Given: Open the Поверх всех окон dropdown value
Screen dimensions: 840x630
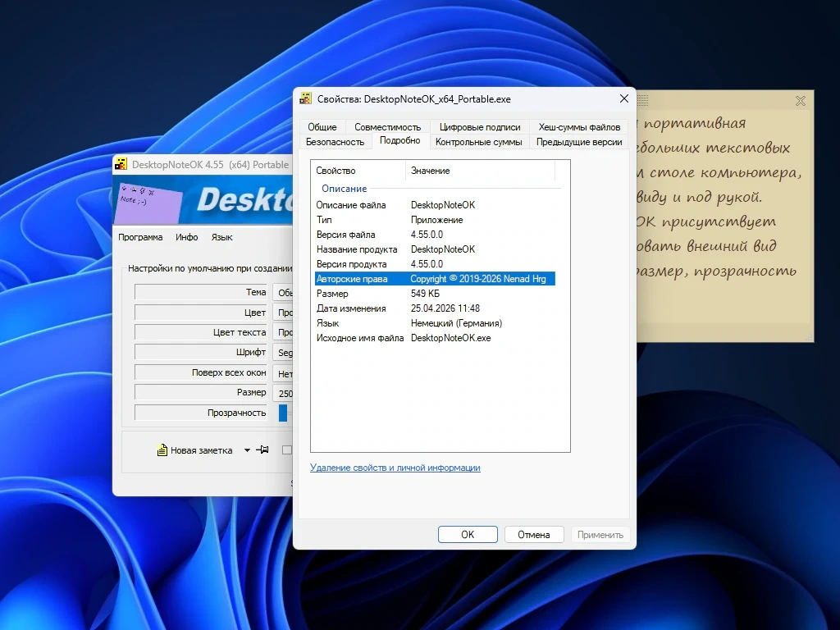Looking at the screenshot, I should 283,373.
